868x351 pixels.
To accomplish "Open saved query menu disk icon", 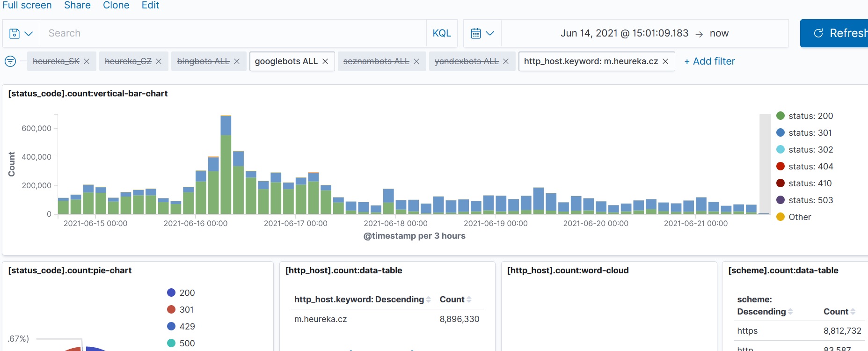I will (x=21, y=33).
